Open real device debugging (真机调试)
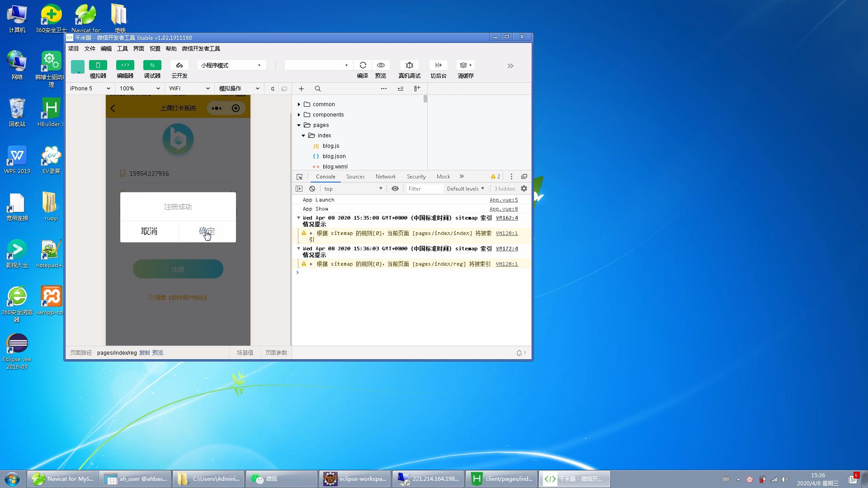This screenshot has width=868, height=488. 409,66
